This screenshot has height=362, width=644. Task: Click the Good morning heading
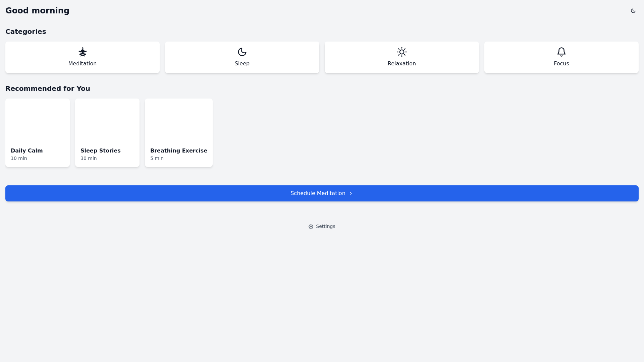click(x=37, y=11)
